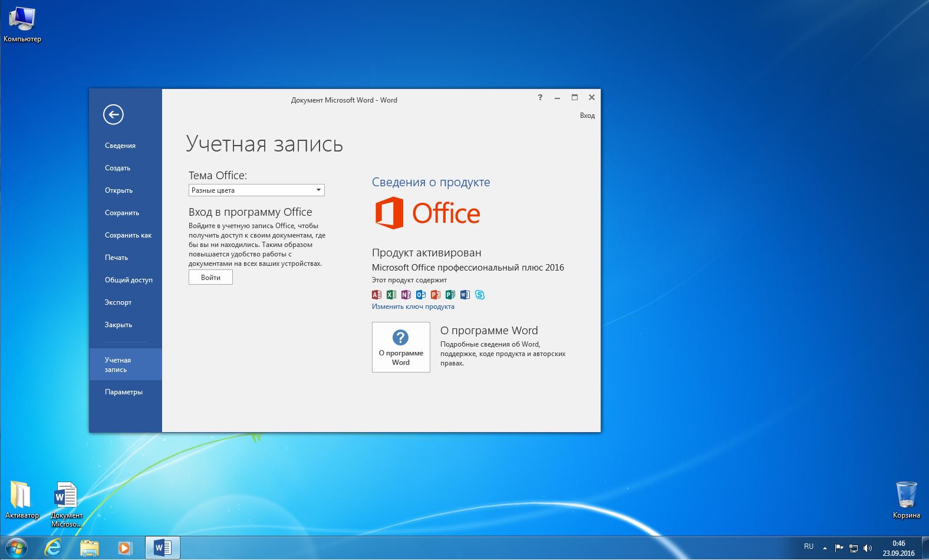Click the Excel app icon
Viewport: 929px width, 560px height.
point(391,295)
